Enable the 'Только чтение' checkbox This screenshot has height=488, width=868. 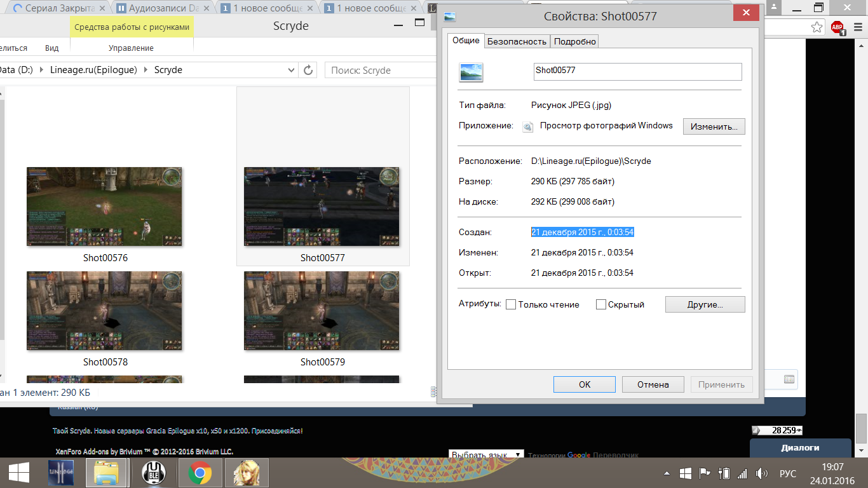point(511,305)
